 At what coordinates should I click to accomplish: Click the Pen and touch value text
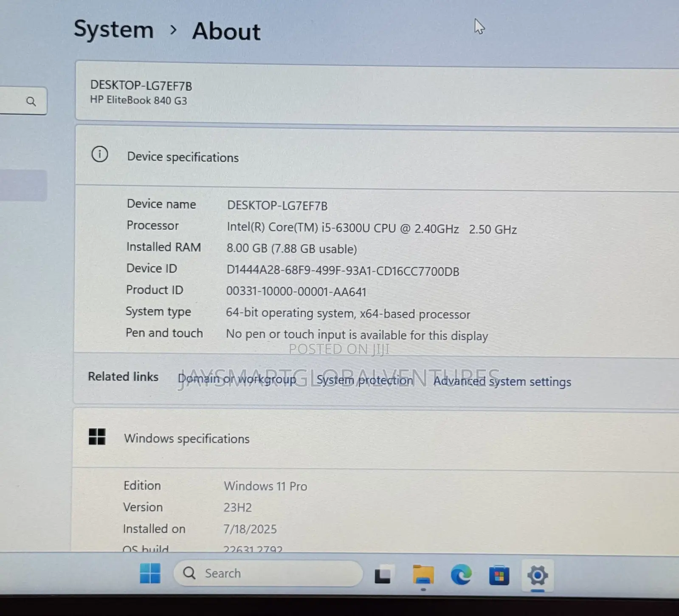click(x=357, y=335)
